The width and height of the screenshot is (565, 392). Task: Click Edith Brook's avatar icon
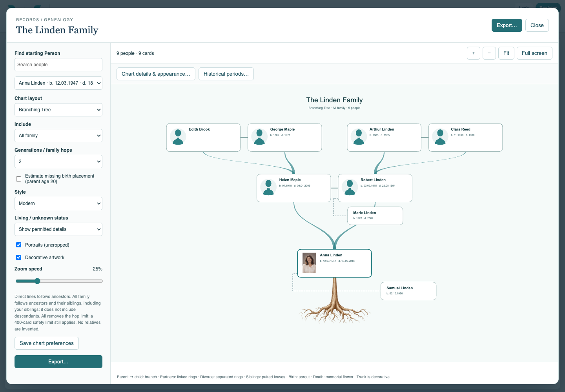[178, 137]
